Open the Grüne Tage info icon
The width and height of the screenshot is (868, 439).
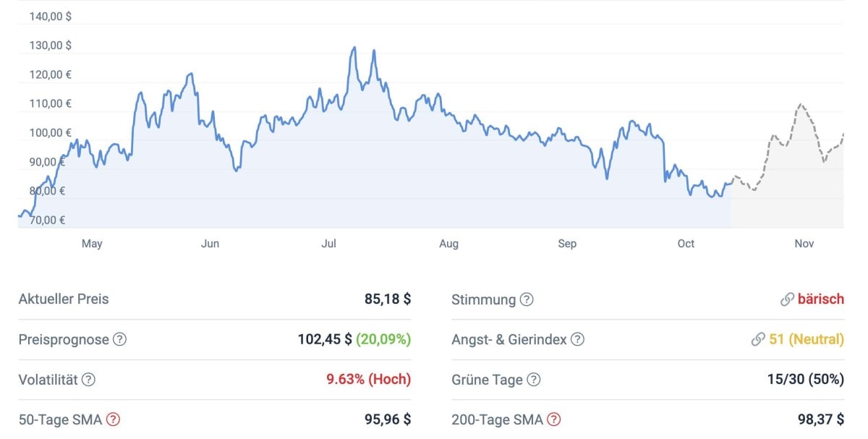(x=533, y=380)
